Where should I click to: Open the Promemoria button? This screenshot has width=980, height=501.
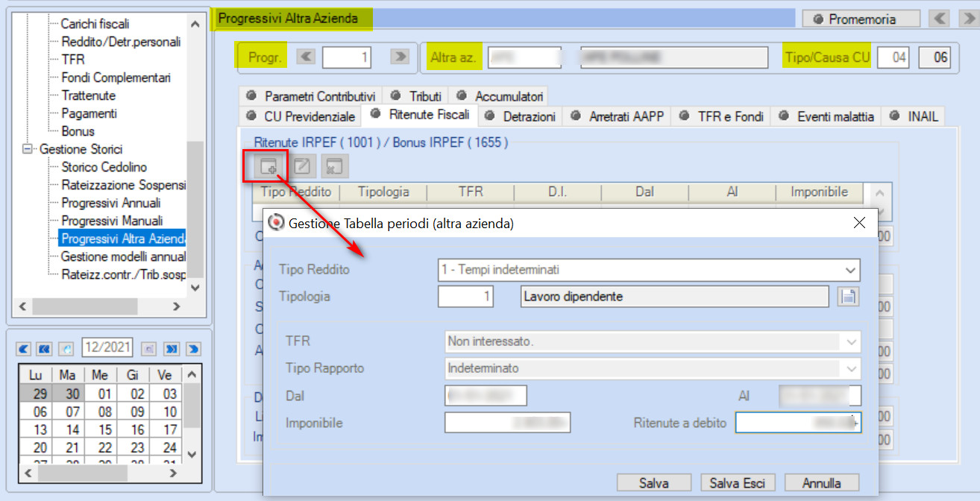click(x=861, y=19)
